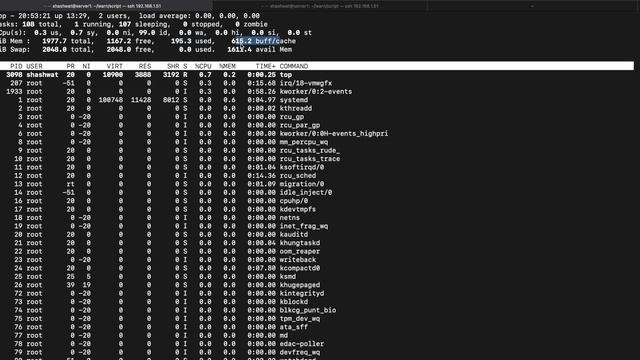The height and width of the screenshot is (360, 640).
Task: Click the kworker/0:2-events process
Action: tap(316, 92)
